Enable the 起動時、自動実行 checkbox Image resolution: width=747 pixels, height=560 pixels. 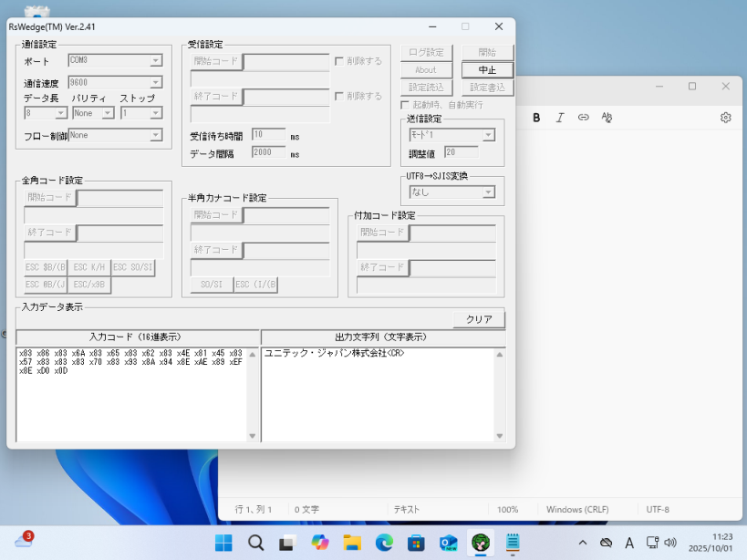pyautogui.click(x=406, y=105)
